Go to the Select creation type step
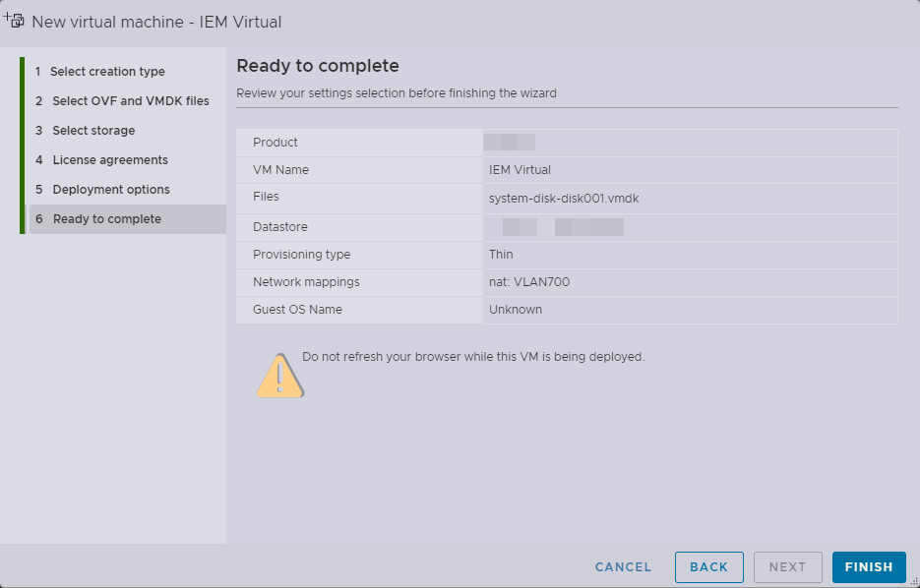Image resolution: width=920 pixels, height=588 pixels. (x=100, y=71)
